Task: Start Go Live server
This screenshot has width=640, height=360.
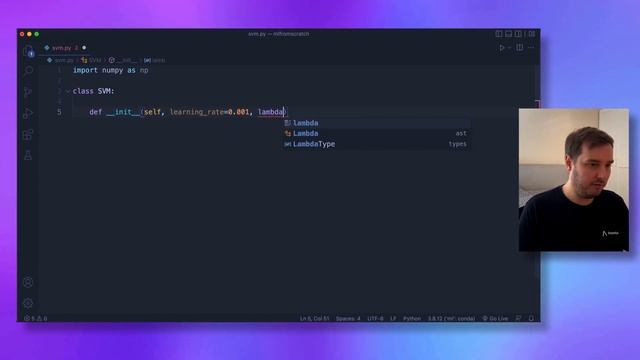Action: click(495, 318)
